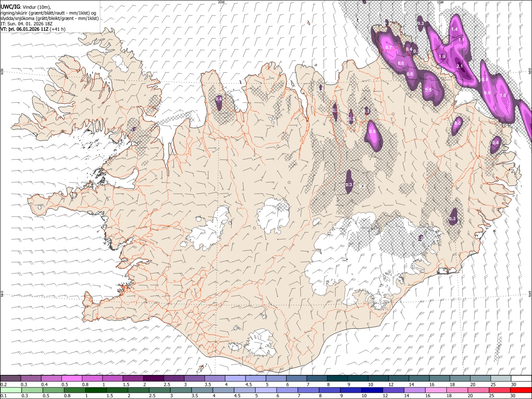Screen dimensions: 532x399
Task: Click the 1.1 precipitation value label
Action: click(x=461, y=39)
